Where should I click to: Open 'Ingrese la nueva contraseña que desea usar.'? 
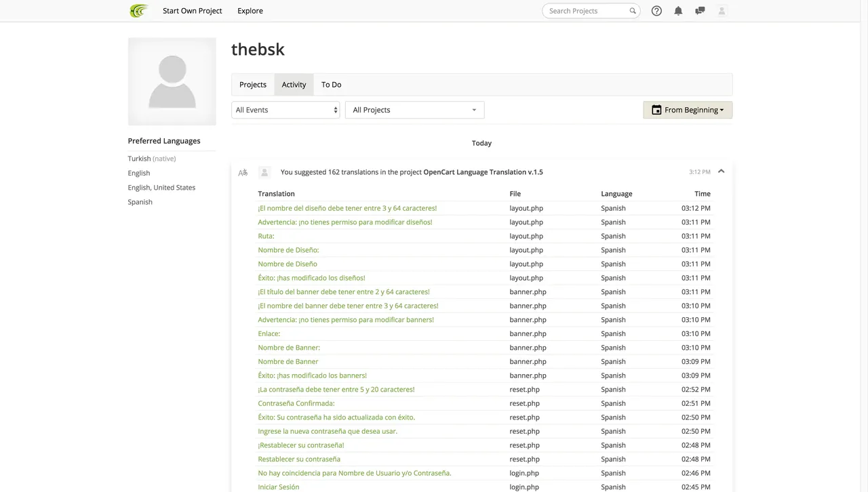click(x=328, y=431)
